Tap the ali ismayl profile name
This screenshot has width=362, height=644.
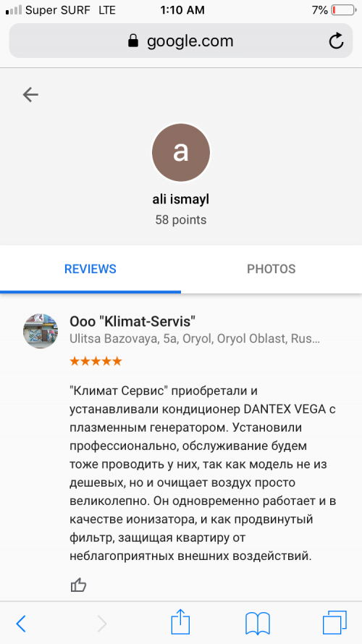(x=181, y=200)
